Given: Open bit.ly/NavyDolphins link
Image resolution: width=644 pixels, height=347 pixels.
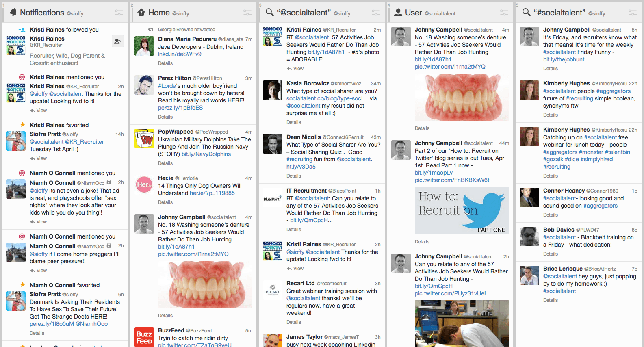Looking at the screenshot, I should pos(206,154).
